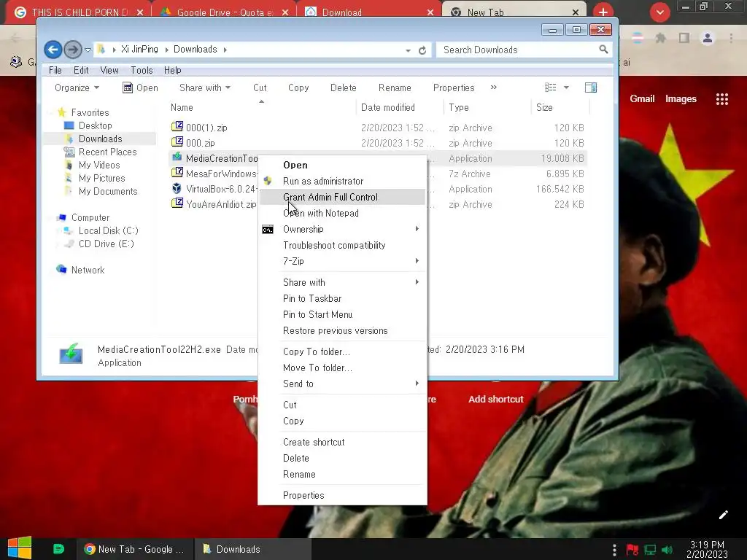Click the Downloads taskbar button

tap(252, 549)
